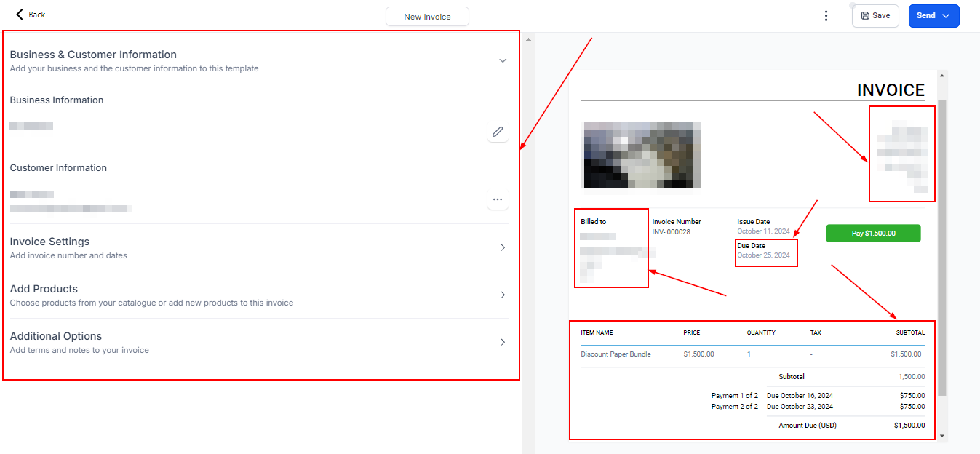Click the green Pay $1,500.00 button
This screenshot has width=980, height=454.
coord(873,234)
